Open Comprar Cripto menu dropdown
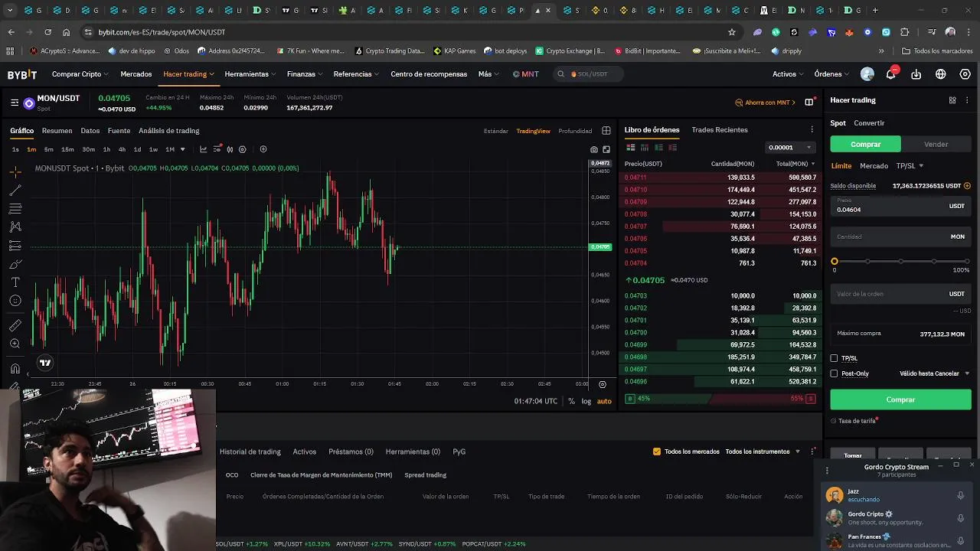 (82, 74)
